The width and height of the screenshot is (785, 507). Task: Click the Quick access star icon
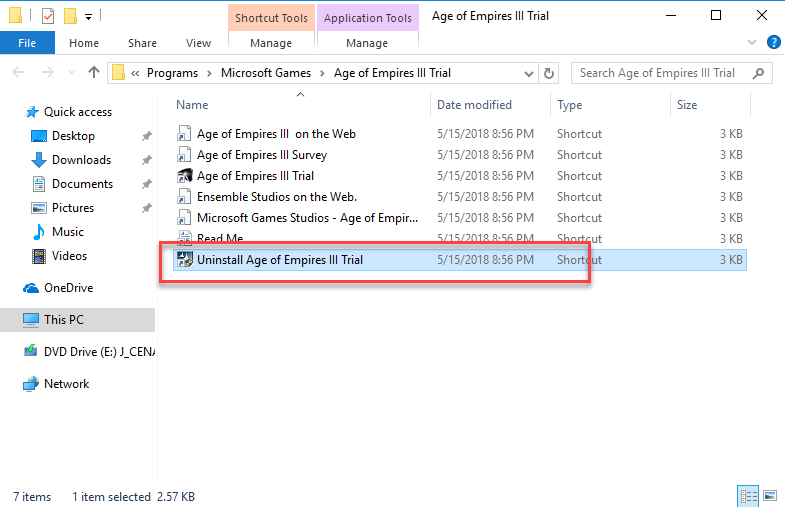[32, 112]
